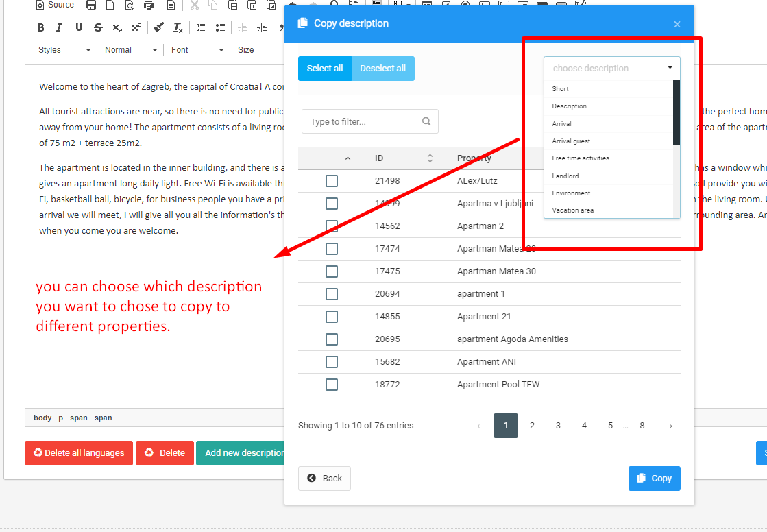Viewport: 767px width, 532px height.
Task: Select Free time activities option
Action: coord(609,158)
